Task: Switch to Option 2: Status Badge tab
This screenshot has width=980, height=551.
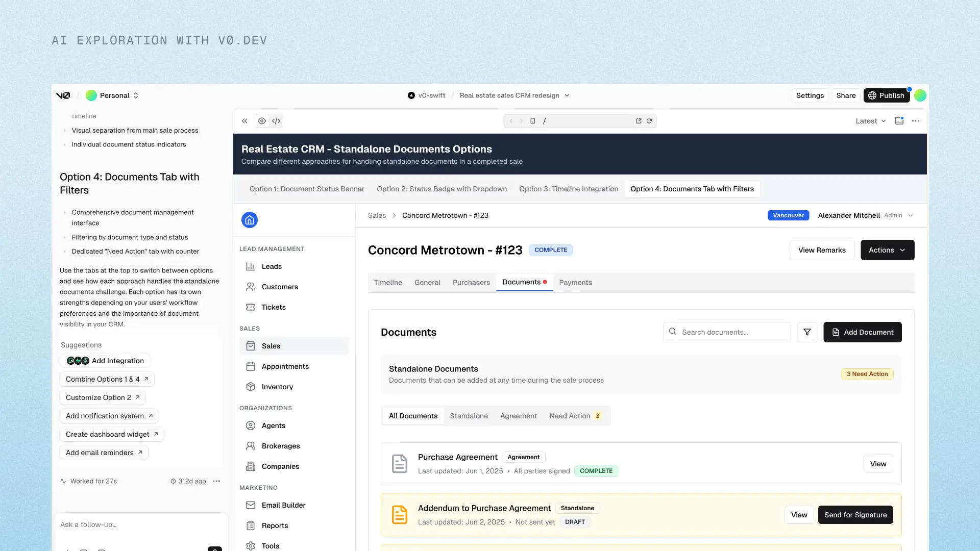Action: pos(442,189)
